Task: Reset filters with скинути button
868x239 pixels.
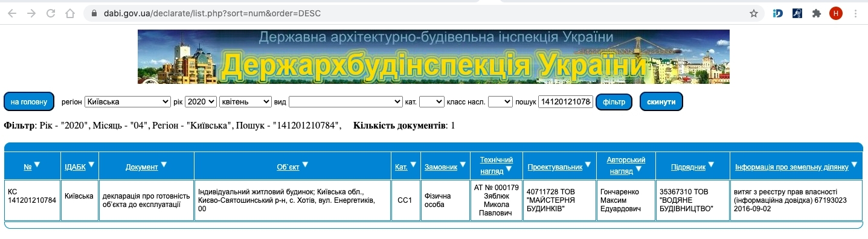Action: pyautogui.click(x=661, y=101)
